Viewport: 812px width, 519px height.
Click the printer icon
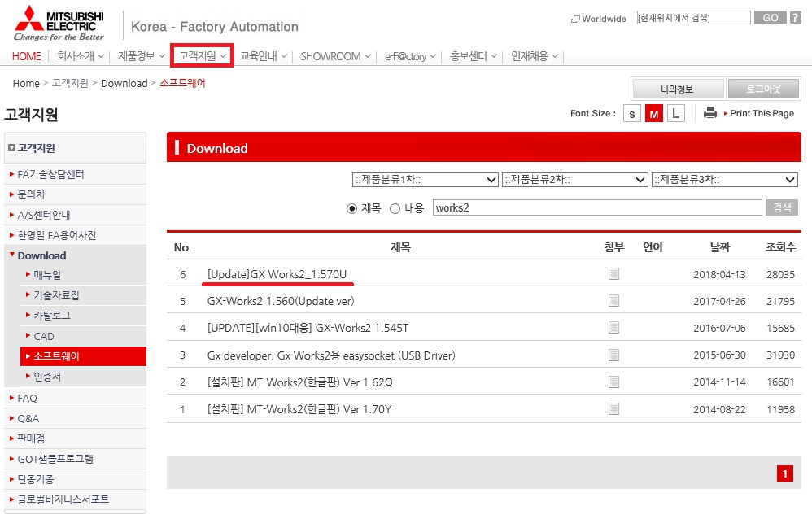click(x=710, y=112)
